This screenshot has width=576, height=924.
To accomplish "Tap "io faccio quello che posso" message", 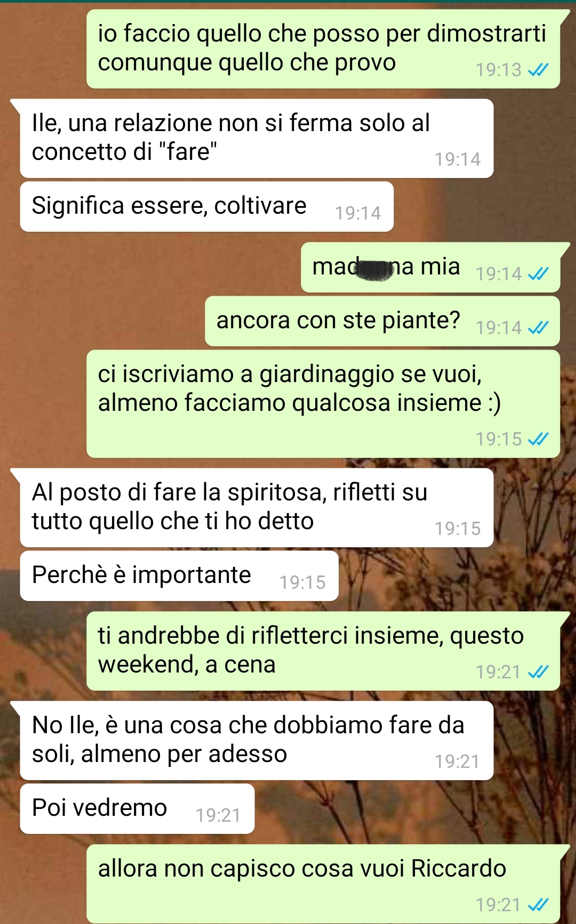I will (x=323, y=49).
